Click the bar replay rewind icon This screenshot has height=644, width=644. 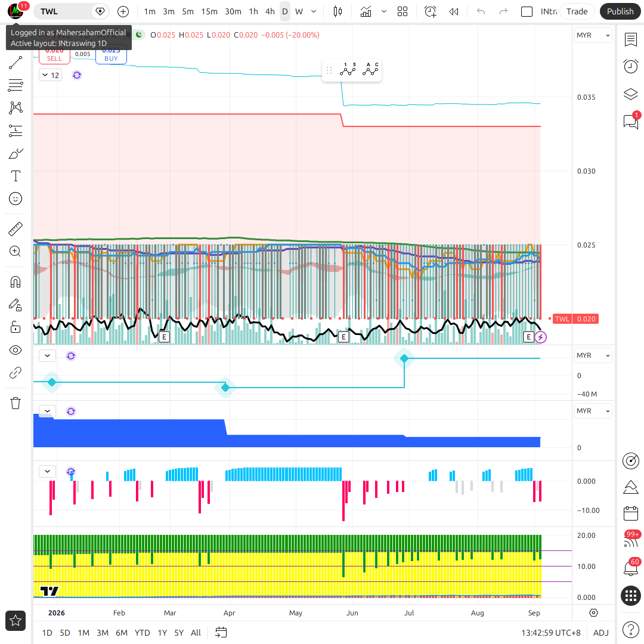(453, 11)
